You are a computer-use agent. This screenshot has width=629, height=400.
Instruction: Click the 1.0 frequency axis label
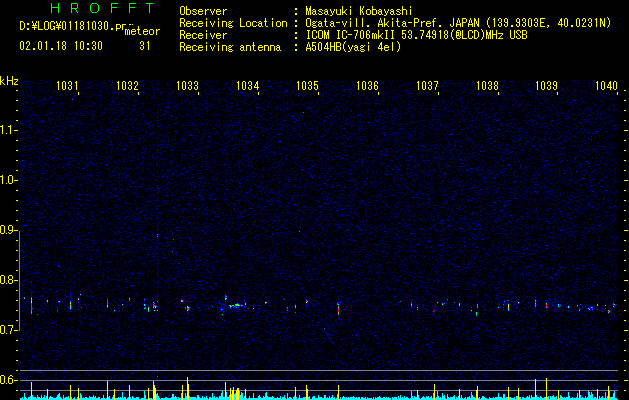[x=9, y=180]
